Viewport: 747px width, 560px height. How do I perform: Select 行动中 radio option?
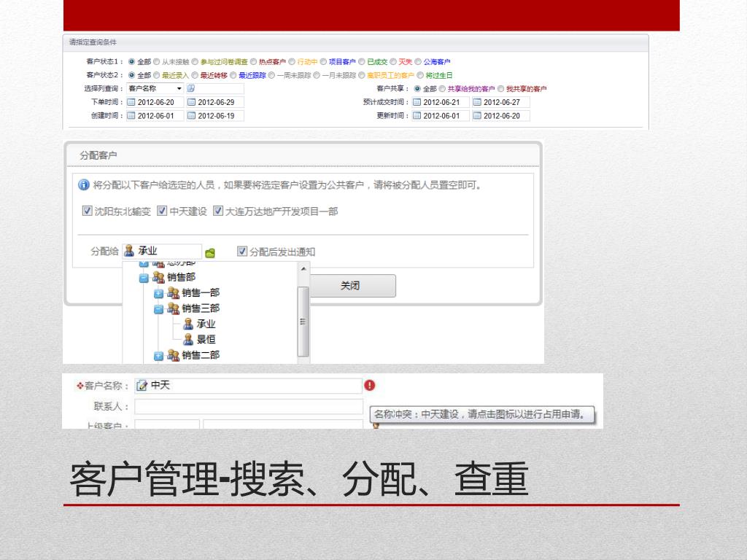(292, 62)
